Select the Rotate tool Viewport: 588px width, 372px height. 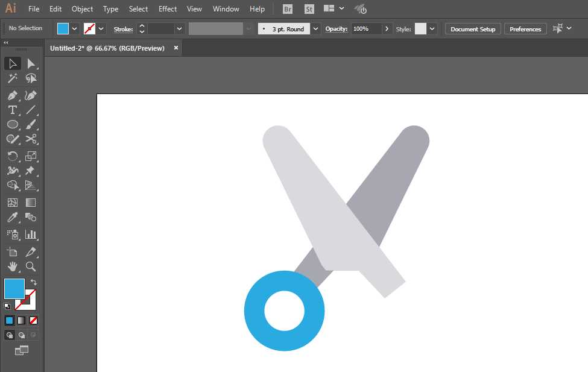(13, 156)
